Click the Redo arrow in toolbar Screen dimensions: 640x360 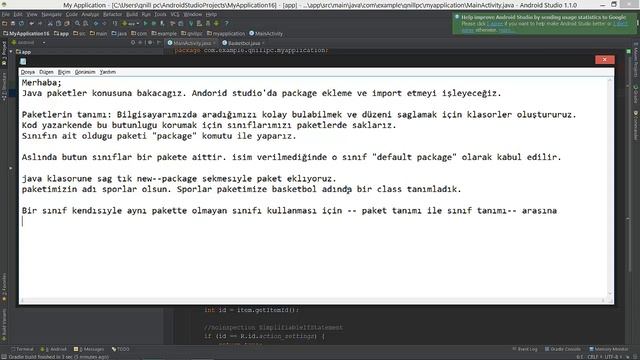coord(40,23)
